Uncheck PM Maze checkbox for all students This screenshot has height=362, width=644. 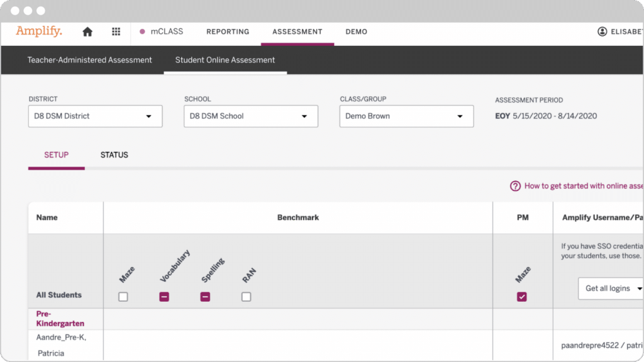point(521,297)
